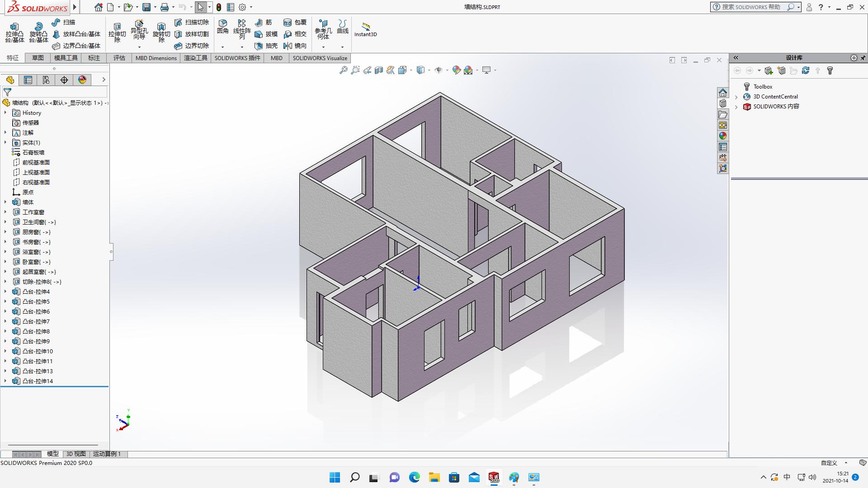The width and height of the screenshot is (868, 488).
Task: Switch to the 运动算例 1 tab
Action: (107, 454)
